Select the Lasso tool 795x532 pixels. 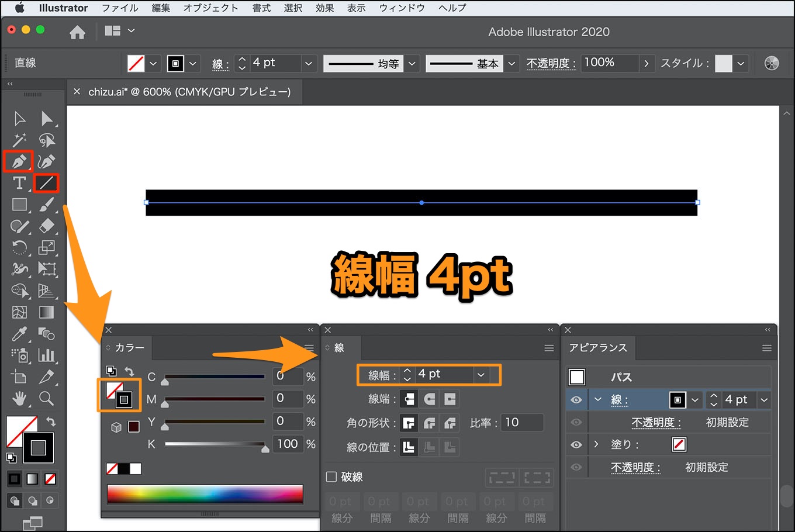coord(47,140)
